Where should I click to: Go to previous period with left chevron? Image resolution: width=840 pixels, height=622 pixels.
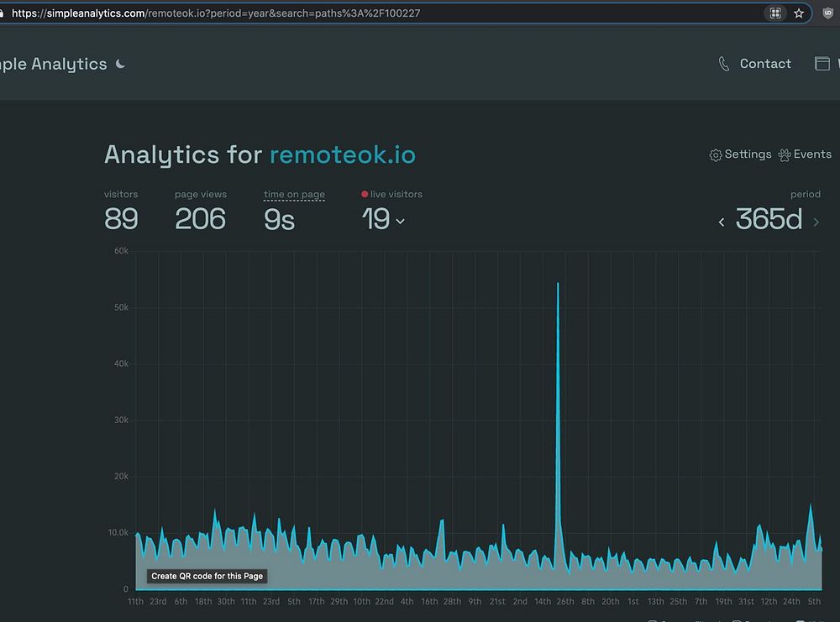722,222
